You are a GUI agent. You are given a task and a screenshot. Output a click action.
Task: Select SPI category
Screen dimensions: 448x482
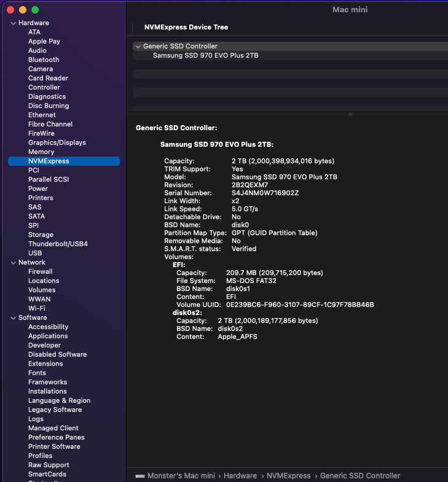33,225
